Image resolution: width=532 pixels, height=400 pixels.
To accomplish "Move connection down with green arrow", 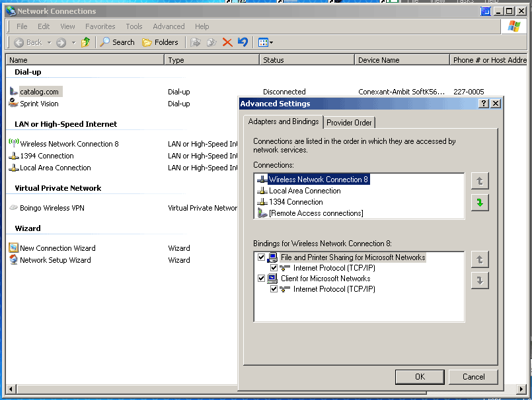I will [480, 203].
